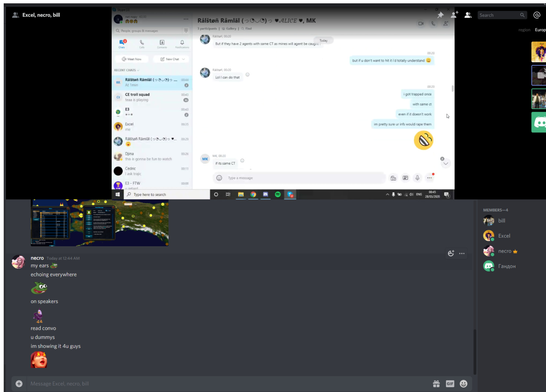Click Find in the Skype chat header
Screen dimensions: 546x392
(x=246, y=29)
